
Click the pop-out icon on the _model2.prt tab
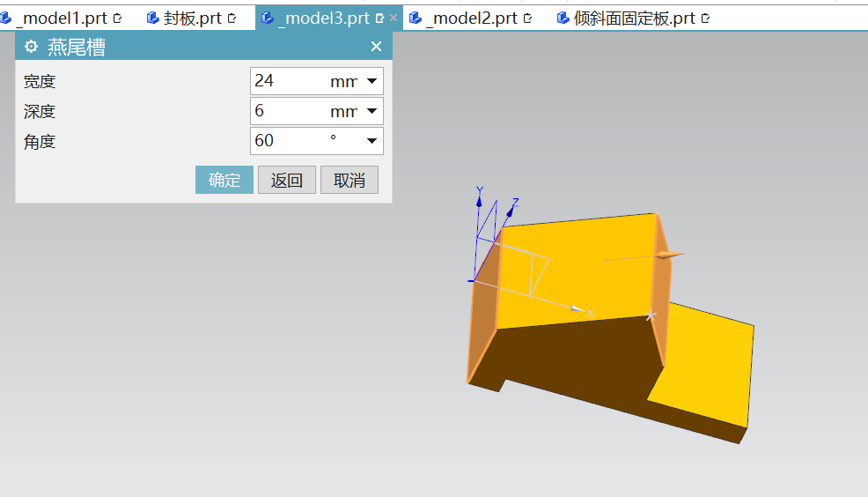tap(528, 18)
